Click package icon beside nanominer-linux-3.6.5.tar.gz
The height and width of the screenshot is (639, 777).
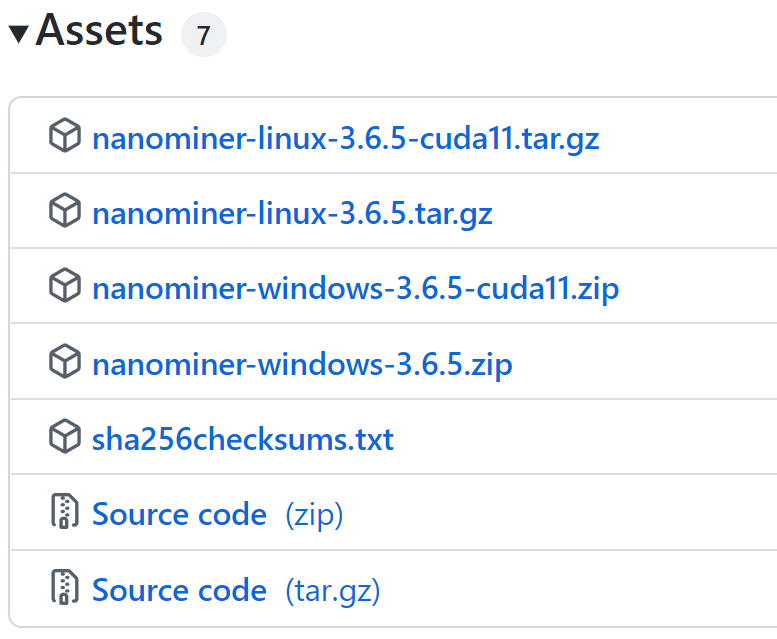point(65,211)
